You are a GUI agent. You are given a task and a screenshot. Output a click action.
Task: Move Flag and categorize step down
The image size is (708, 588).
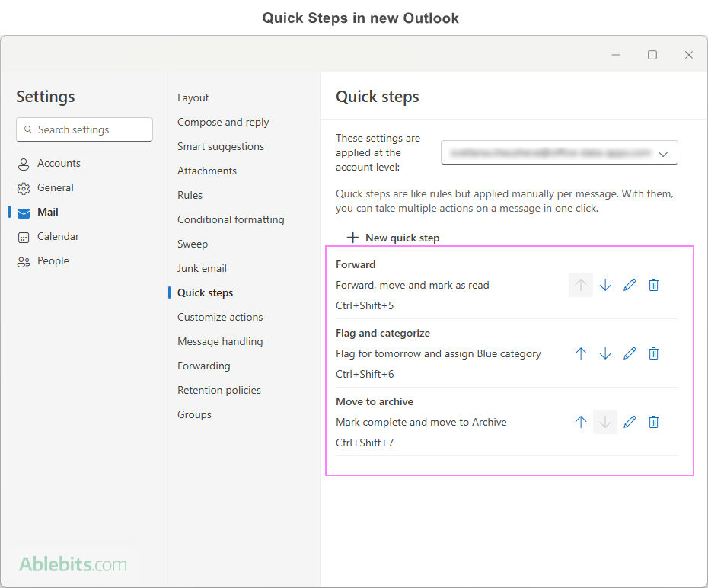pos(605,353)
